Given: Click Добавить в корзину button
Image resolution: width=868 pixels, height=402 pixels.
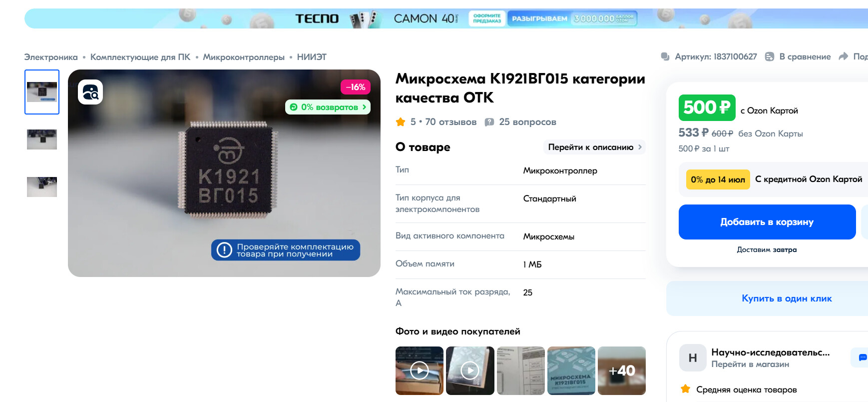Looking at the screenshot, I should 767,222.
